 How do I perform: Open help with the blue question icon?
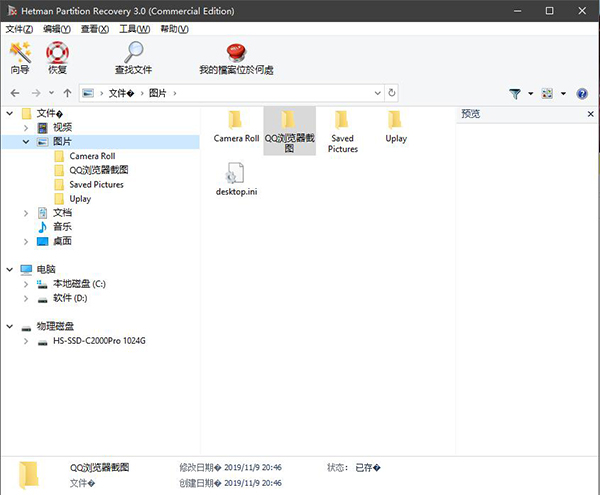pyautogui.click(x=582, y=93)
